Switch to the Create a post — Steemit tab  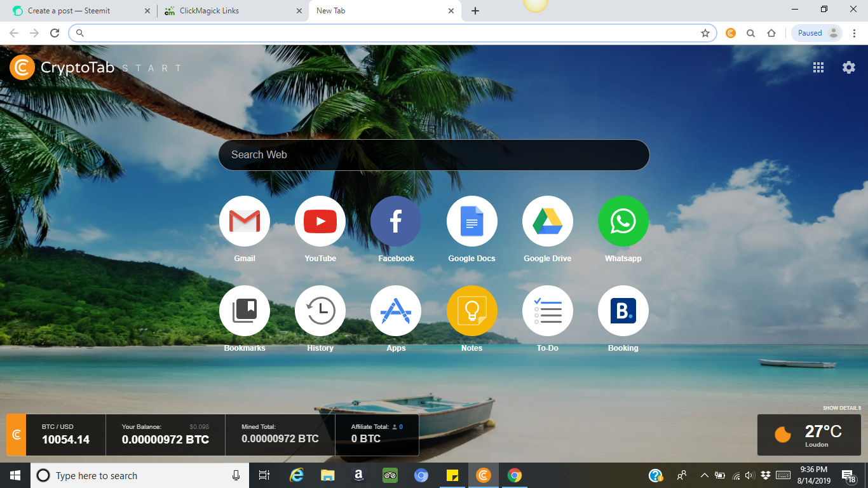(x=79, y=11)
